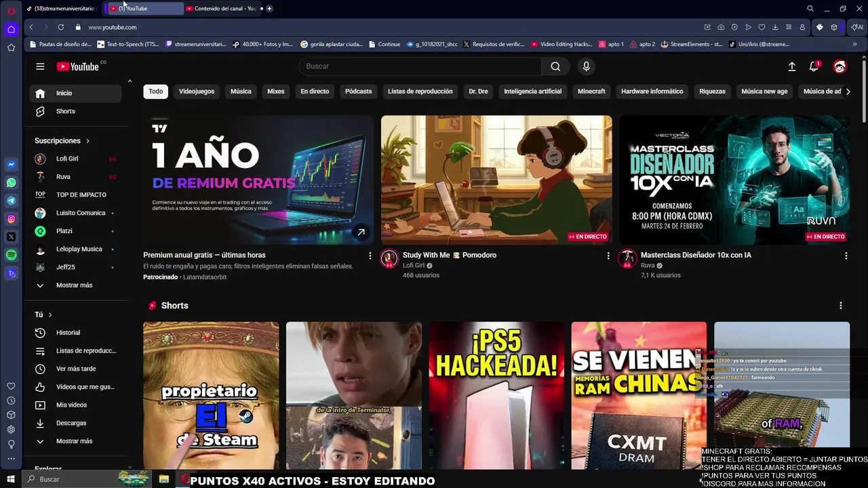Click the YouTube logo
Viewport: 868px width, 488px height.
78,66
